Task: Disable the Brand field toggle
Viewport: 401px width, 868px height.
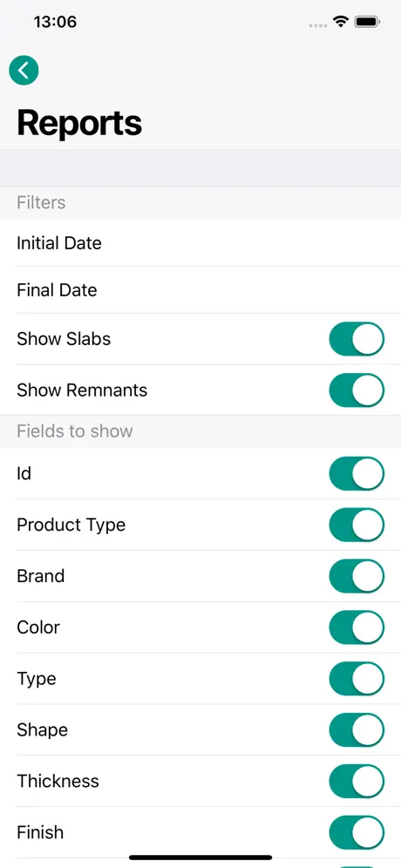Action: (x=357, y=576)
